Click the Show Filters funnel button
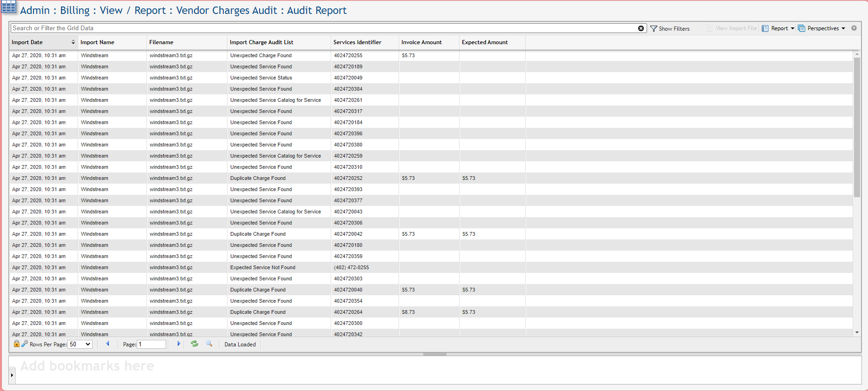This screenshot has width=868, height=391. tap(670, 28)
